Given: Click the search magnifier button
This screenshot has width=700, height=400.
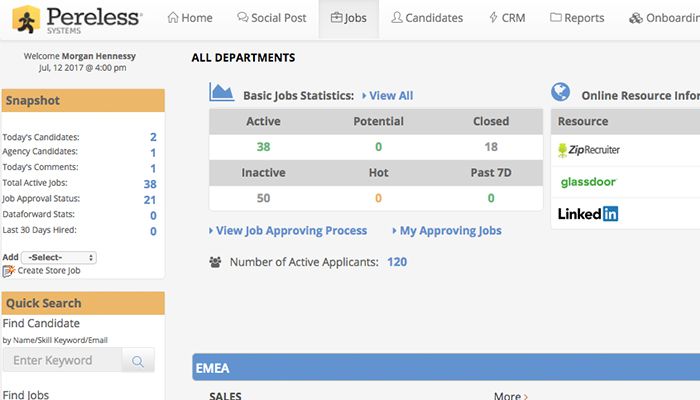Looking at the screenshot, I should pyautogui.click(x=138, y=361).
